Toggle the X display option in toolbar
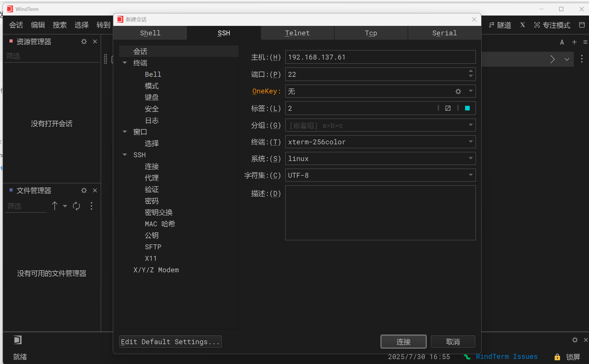The image size is (589, 364). pyautogui.click(x=522, y=25)
